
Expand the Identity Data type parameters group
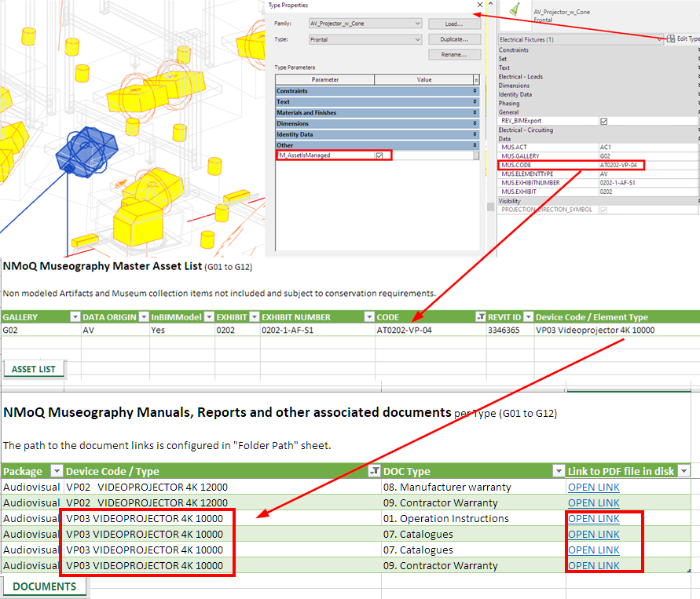(475, 134)
